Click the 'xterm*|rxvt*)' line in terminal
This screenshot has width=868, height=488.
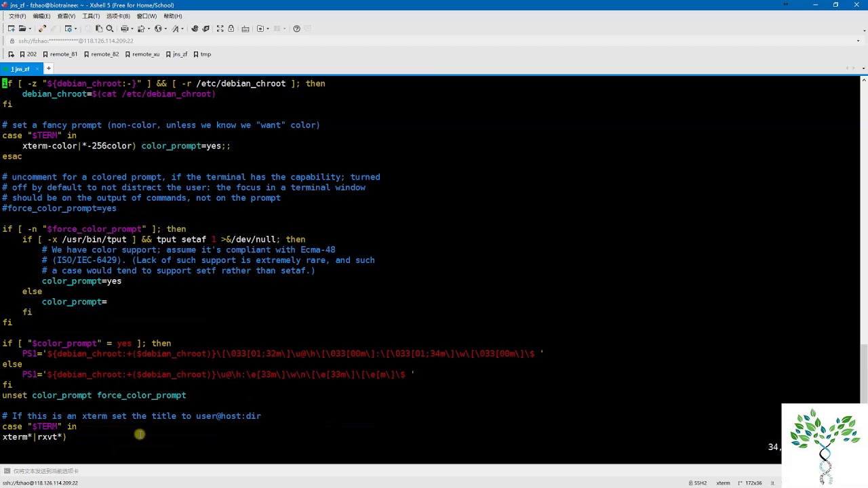pyautogui.click(x=34, y=436)
